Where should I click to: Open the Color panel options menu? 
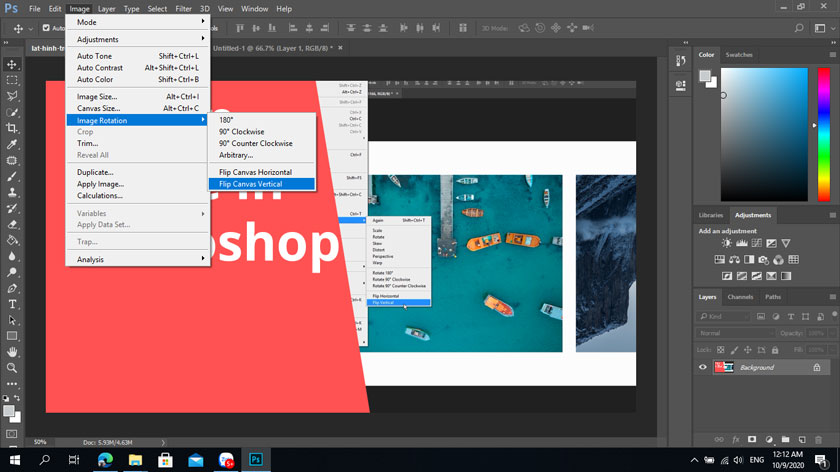point(832,55)
